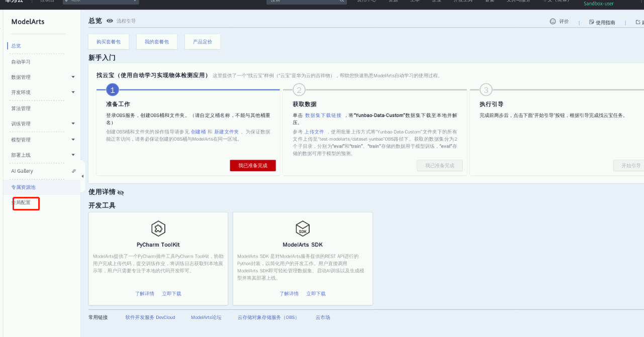Image resolution: width=644 pixels, height=337 pixels.
Task: Click the 评价 label in header
Action: pos(564,22)
